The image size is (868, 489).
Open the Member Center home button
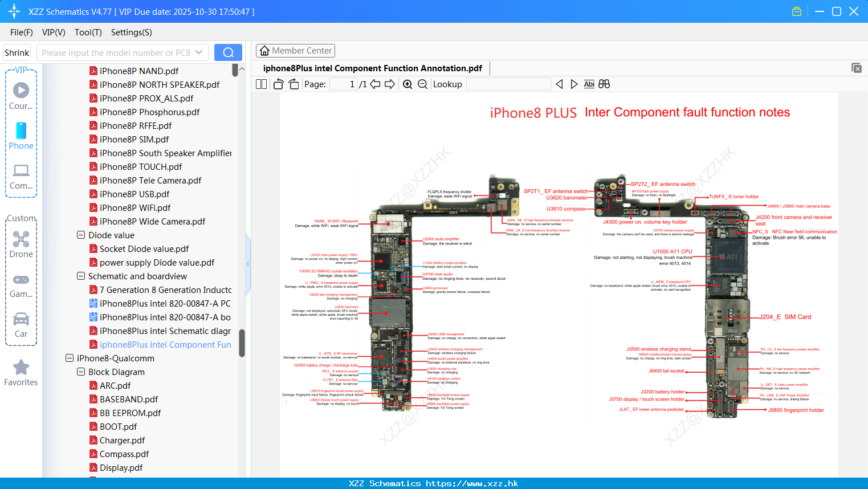[295, 51]
